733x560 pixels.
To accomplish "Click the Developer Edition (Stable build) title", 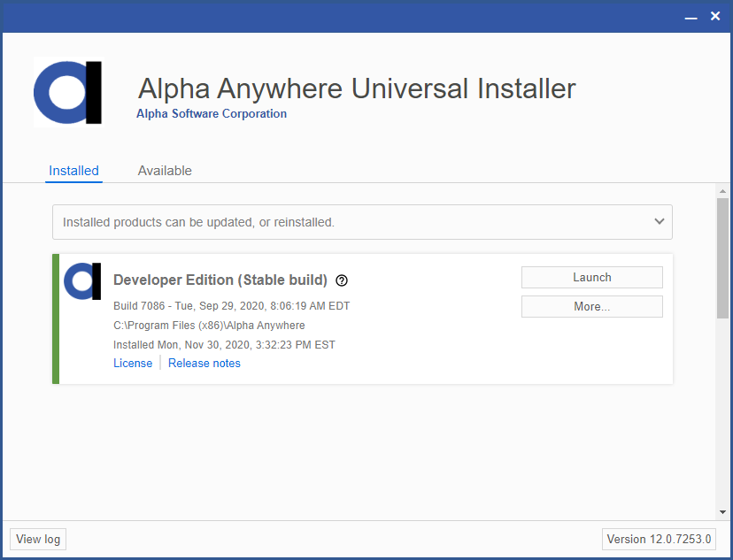I will [x=220, y=280].
